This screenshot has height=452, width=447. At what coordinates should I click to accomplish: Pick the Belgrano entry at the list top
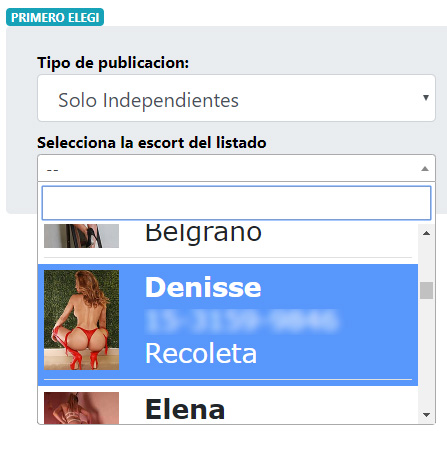click(x=228, y=239)
